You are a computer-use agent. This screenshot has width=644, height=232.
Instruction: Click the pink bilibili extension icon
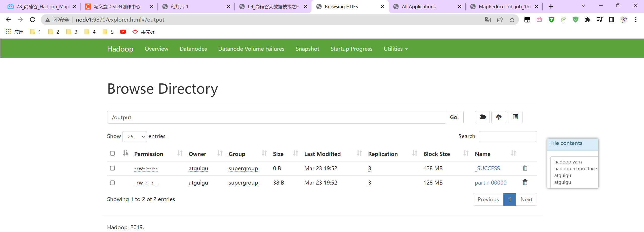click(x=539, y=20)
